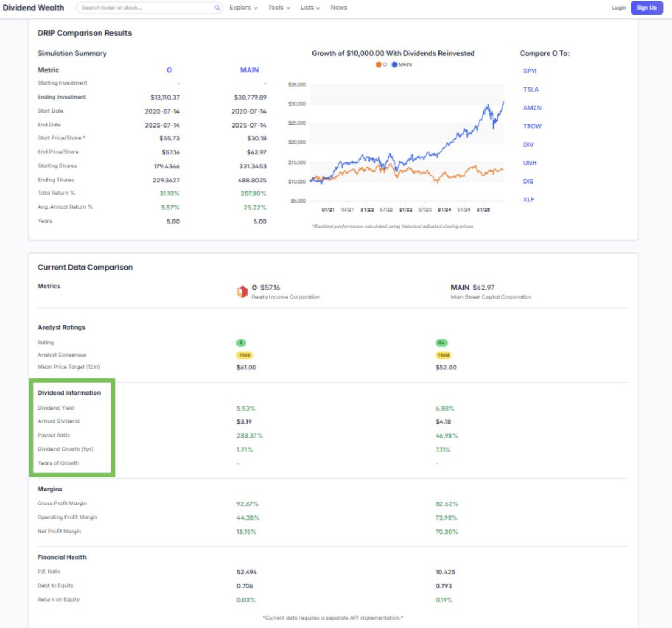Click MAIN's payout ratio 46.98%
Screen dimensions: 672x628
pyautogui.click(x=447, y=436)
